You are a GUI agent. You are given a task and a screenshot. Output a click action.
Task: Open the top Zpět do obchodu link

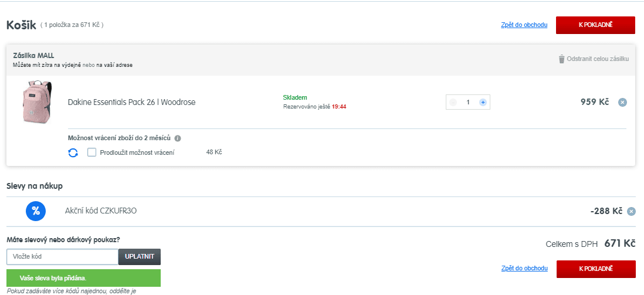(x=524, y=25)
